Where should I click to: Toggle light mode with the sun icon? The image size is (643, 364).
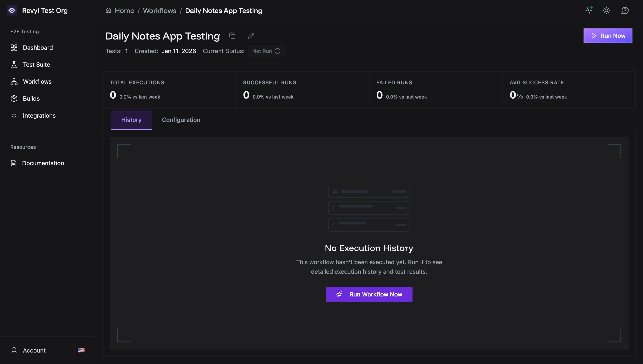[x=606, y=10]
